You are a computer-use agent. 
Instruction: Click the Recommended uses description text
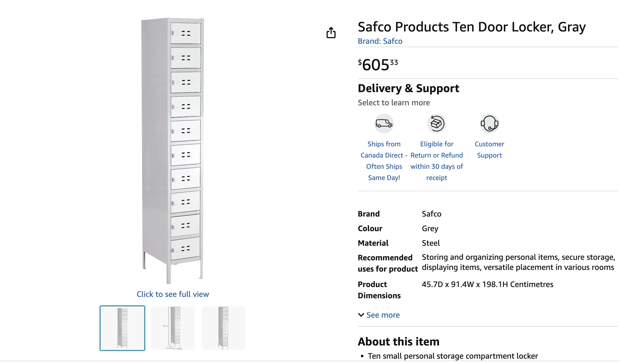tap(518, 262)
